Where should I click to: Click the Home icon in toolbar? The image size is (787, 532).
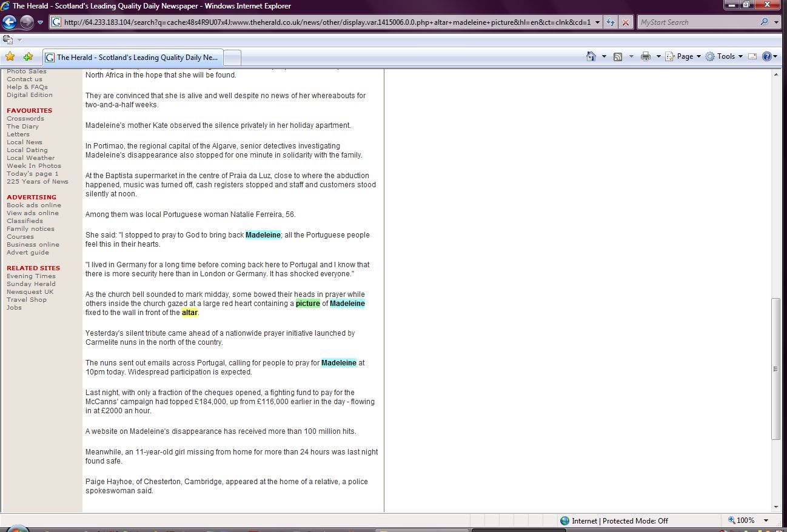pos(591,56)
